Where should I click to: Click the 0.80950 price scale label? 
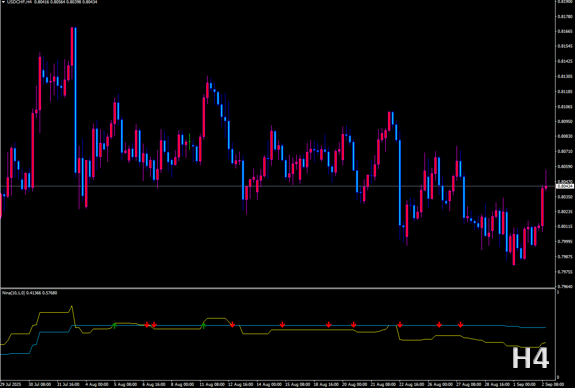point(565,121)
